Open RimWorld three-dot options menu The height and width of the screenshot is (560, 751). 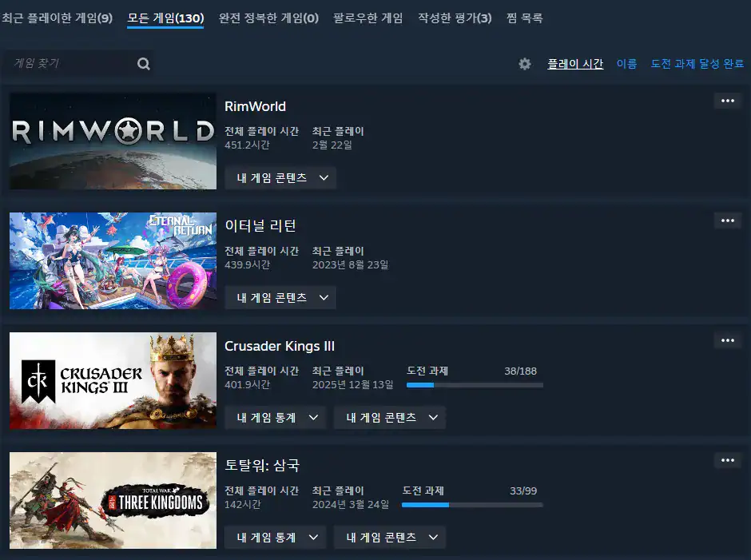[728, 101]
